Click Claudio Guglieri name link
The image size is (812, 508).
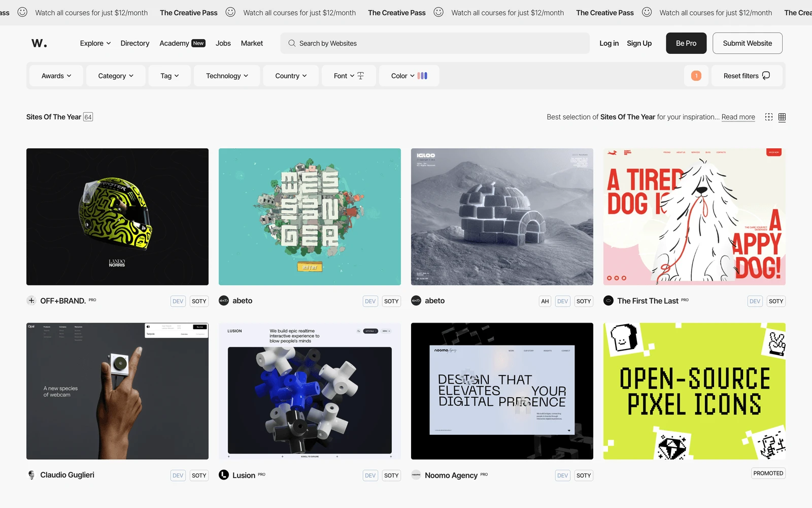(67, 475)
